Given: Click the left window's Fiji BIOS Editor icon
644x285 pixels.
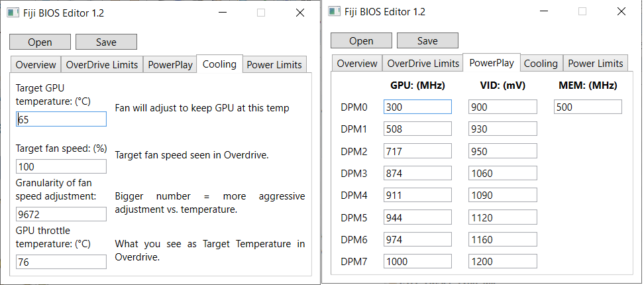Looking at the screenshot, I should click(x=13, y=13).
